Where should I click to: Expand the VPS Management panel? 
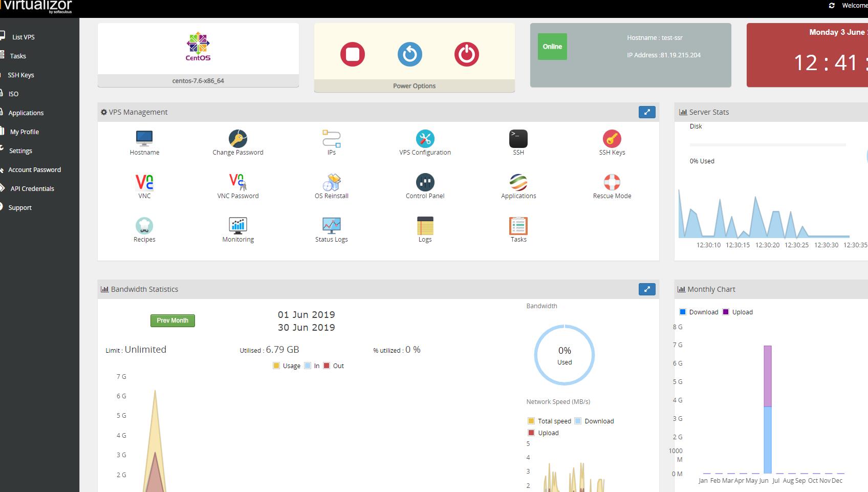coord(647,112)
